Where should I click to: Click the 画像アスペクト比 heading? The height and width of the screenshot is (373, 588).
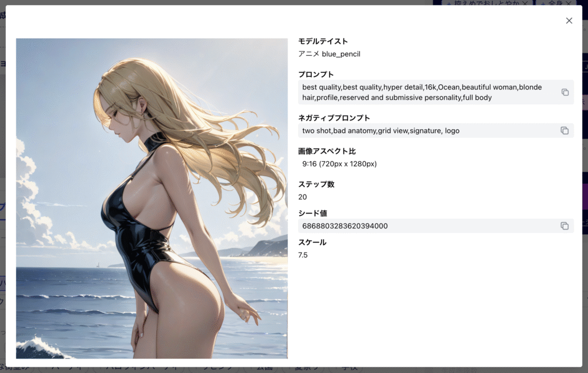click(x=327, y=151)
